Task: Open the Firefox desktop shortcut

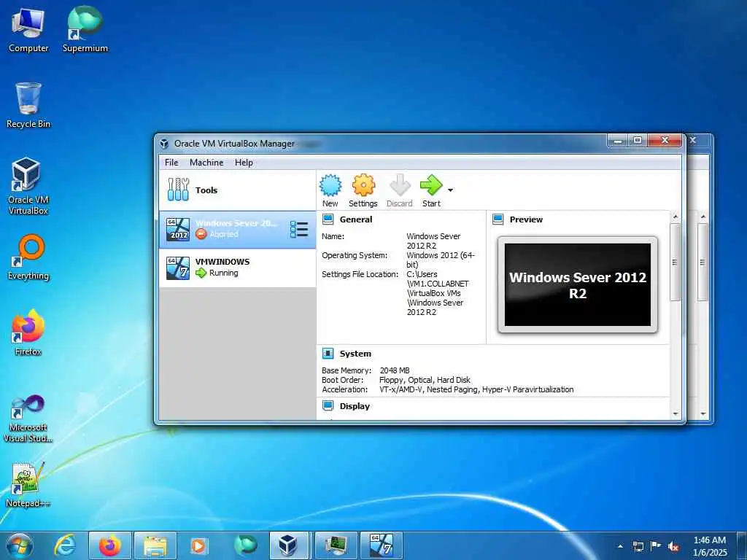Action: pos(28,332)
